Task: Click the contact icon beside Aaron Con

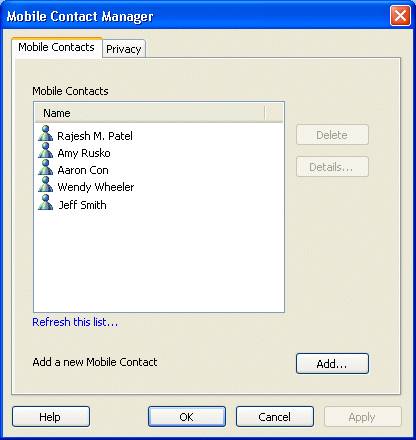Action: [x=45, y=168]
